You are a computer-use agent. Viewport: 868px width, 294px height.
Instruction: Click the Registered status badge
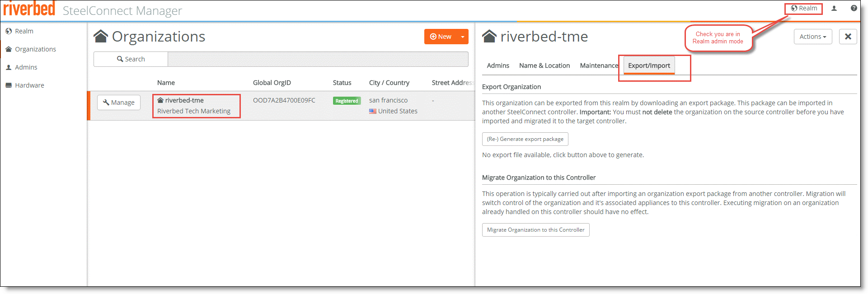[x=347, y=101]
